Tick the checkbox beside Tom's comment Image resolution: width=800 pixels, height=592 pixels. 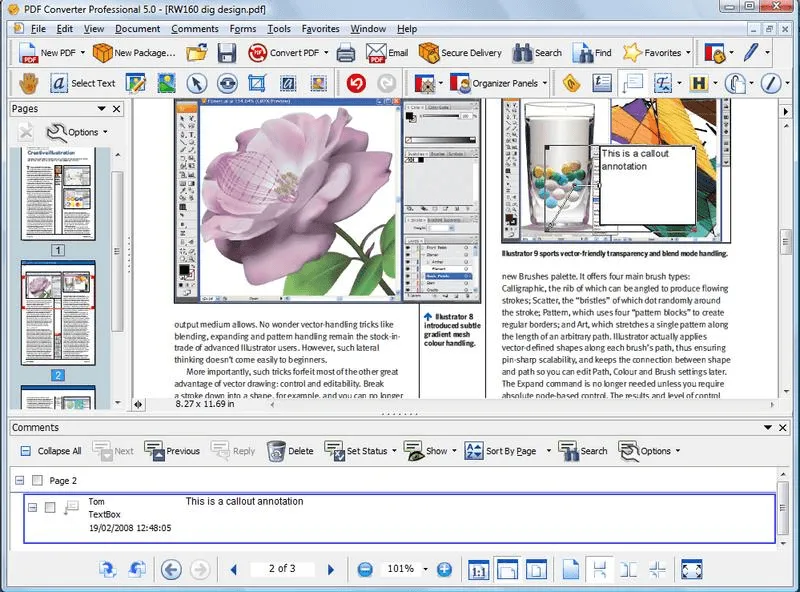click(x=51, y=508)
